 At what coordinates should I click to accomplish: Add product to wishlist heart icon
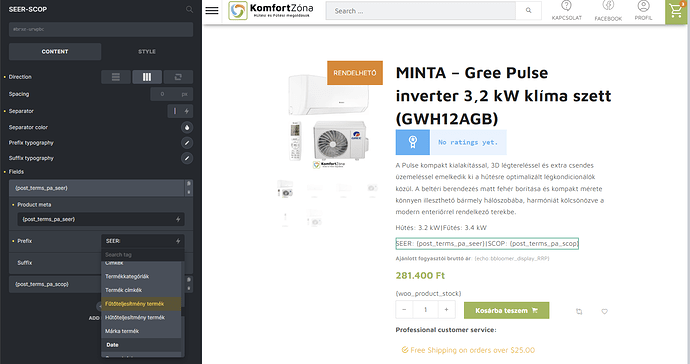605,312
